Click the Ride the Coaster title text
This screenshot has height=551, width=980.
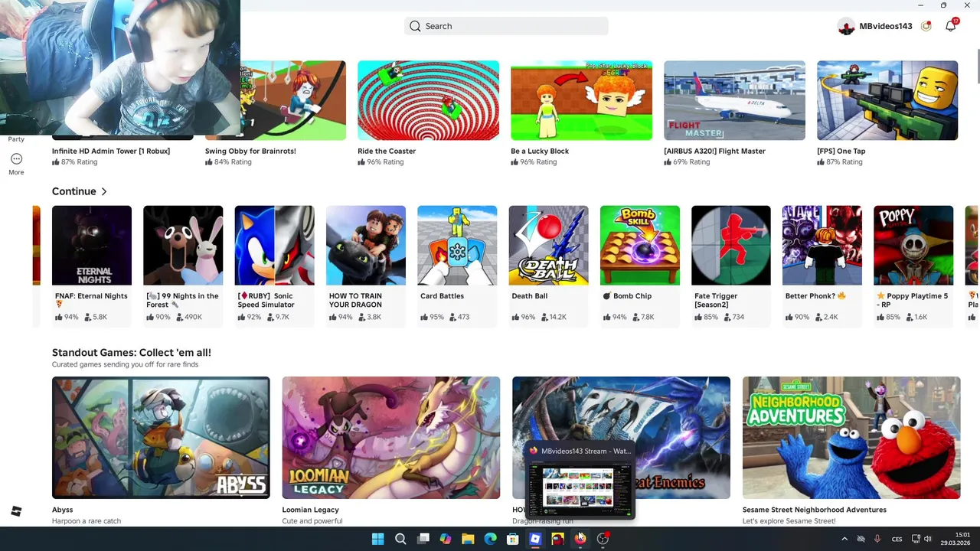click(387, 151)
